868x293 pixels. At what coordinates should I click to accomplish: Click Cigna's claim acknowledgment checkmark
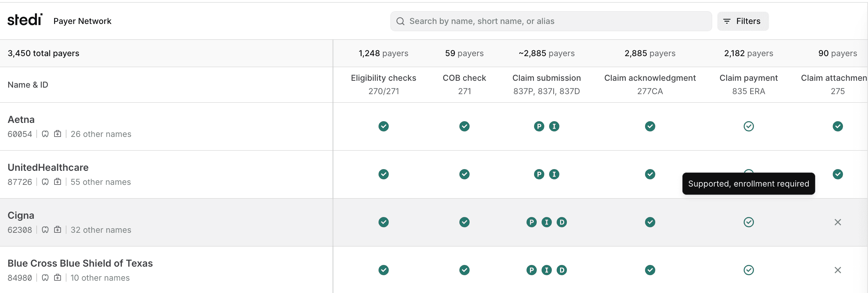[650, 222]
